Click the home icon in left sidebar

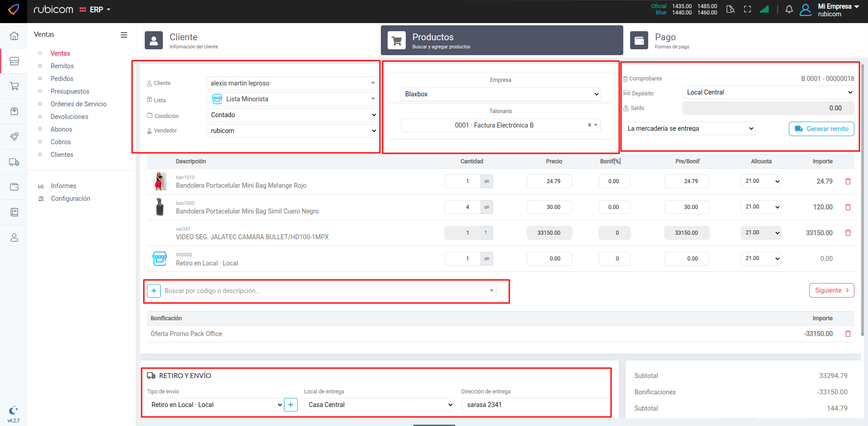14,36
